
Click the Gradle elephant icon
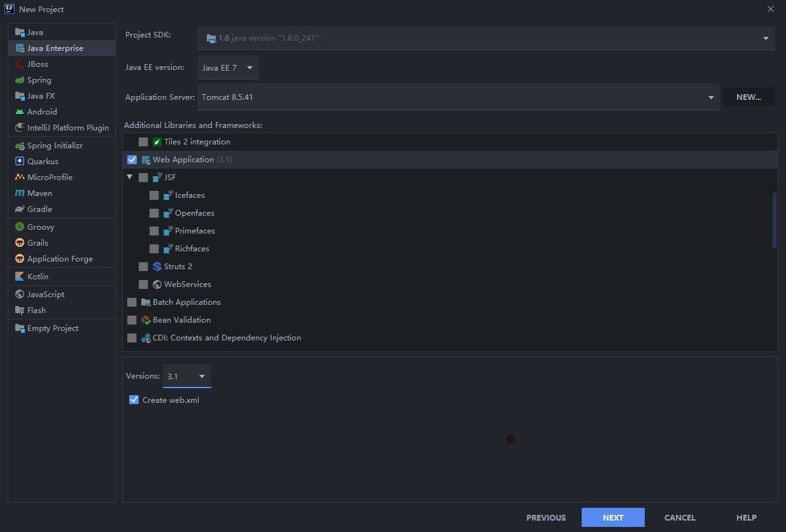pos(20,209)
